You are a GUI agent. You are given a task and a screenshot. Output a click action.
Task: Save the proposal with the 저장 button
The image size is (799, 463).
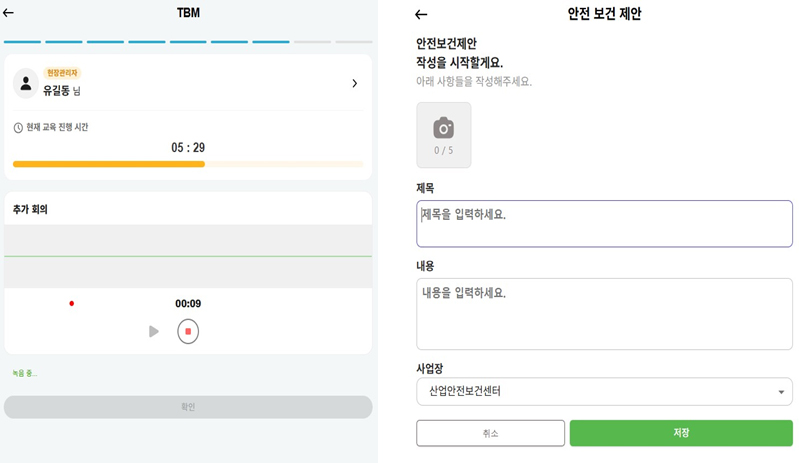(681, 433)
